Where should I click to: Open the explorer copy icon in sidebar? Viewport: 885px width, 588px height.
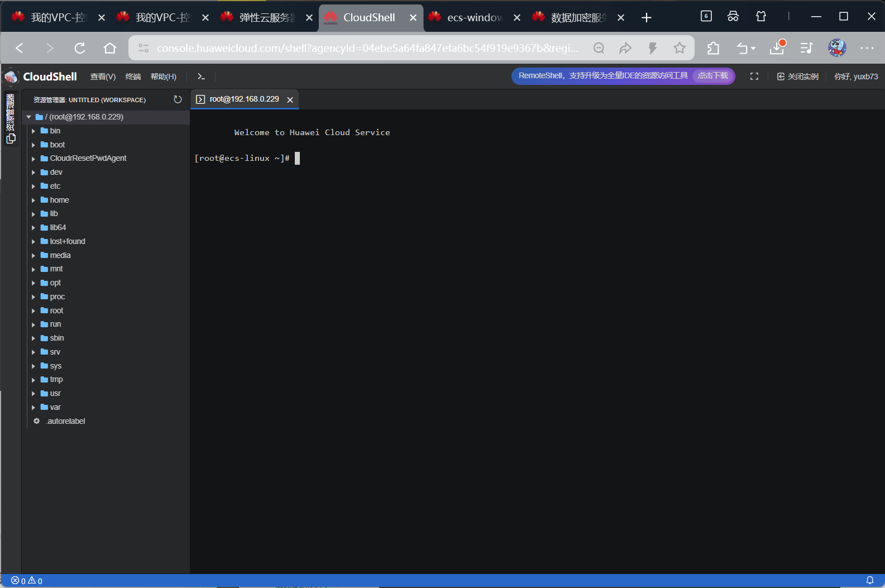[11, 138]
